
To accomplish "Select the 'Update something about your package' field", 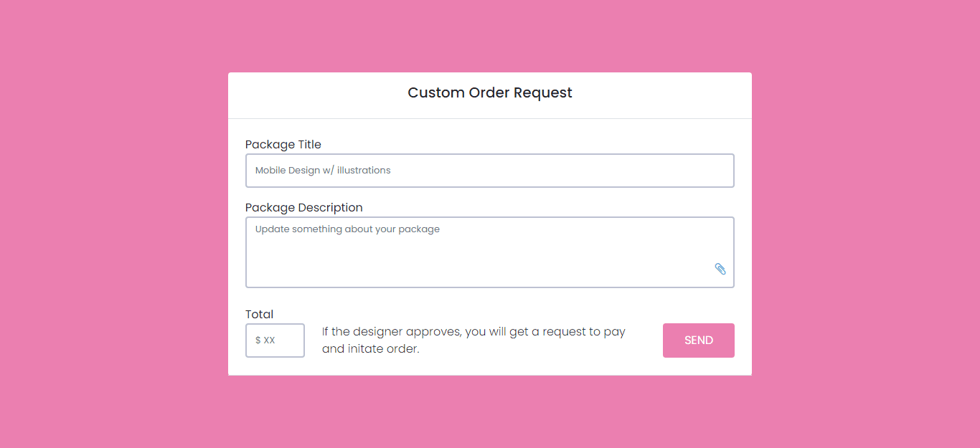I will 466,247.
